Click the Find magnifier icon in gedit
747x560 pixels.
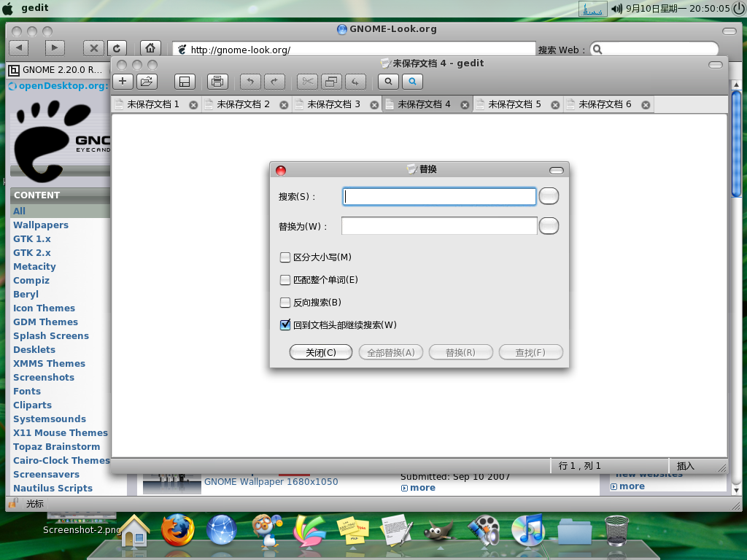coord(389,82)
